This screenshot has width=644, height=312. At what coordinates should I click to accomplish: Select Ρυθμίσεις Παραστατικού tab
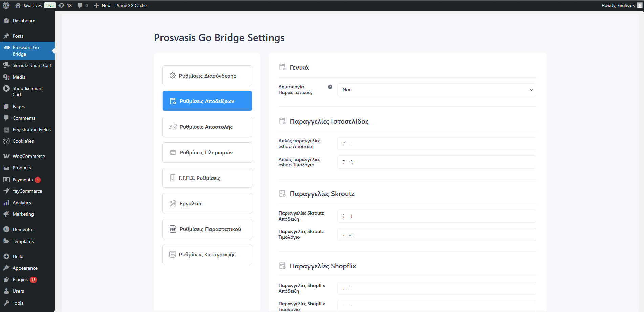pos(207,229)
